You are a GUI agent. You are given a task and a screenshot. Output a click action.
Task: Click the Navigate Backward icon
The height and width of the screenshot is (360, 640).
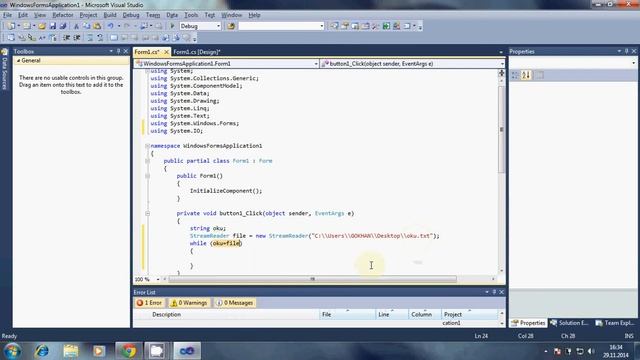click(144, 26)
